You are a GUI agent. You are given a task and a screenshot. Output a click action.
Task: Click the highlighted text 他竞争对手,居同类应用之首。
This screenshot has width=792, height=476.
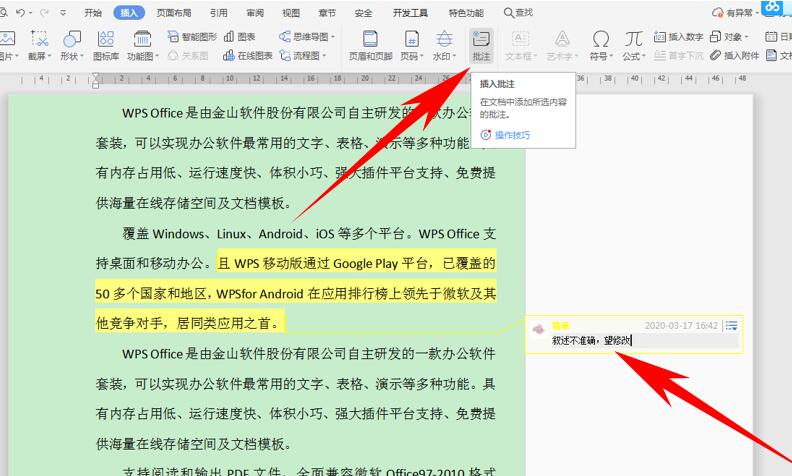[x=188, y=323]
